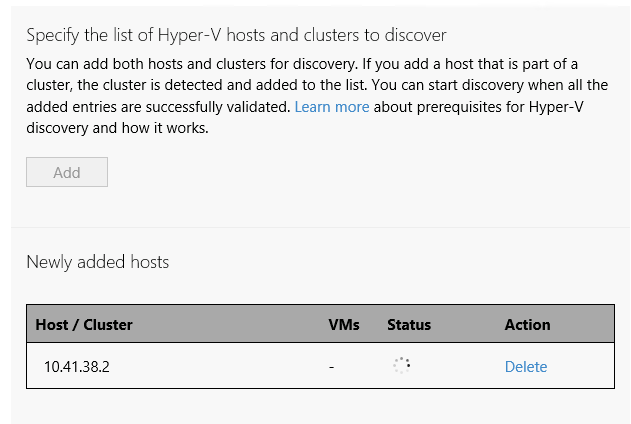Click the dash value under VMs

(x=332, y=366)
